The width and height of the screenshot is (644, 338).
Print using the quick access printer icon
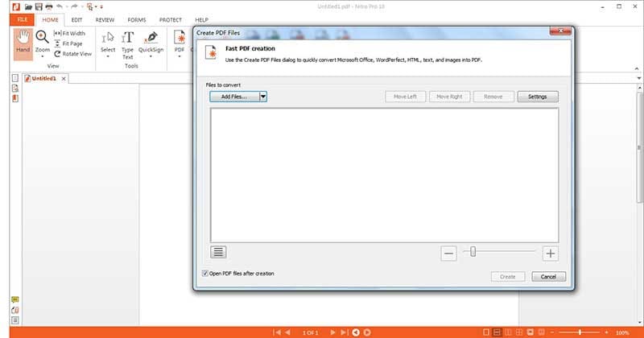[49, 6]
